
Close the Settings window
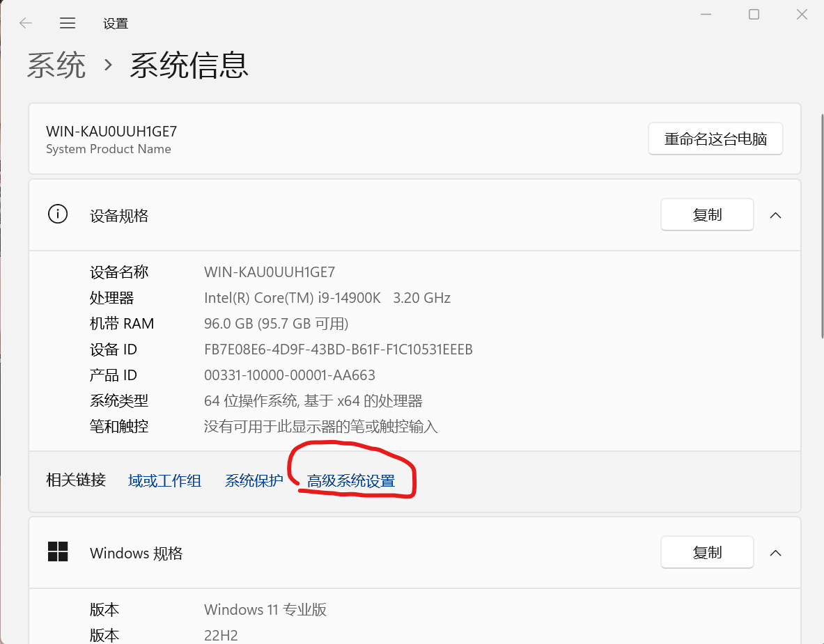(x=802, y=14)
